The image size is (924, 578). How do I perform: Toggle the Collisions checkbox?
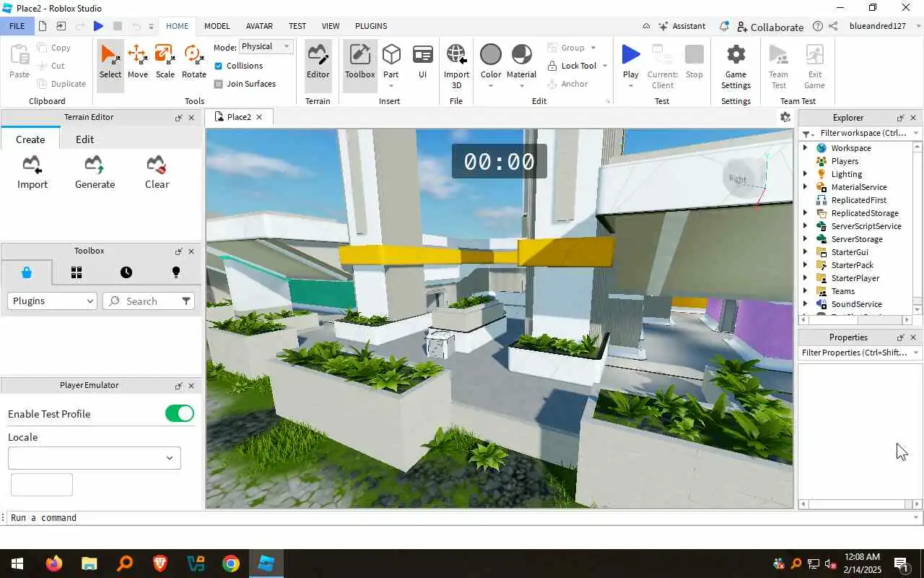219,66
